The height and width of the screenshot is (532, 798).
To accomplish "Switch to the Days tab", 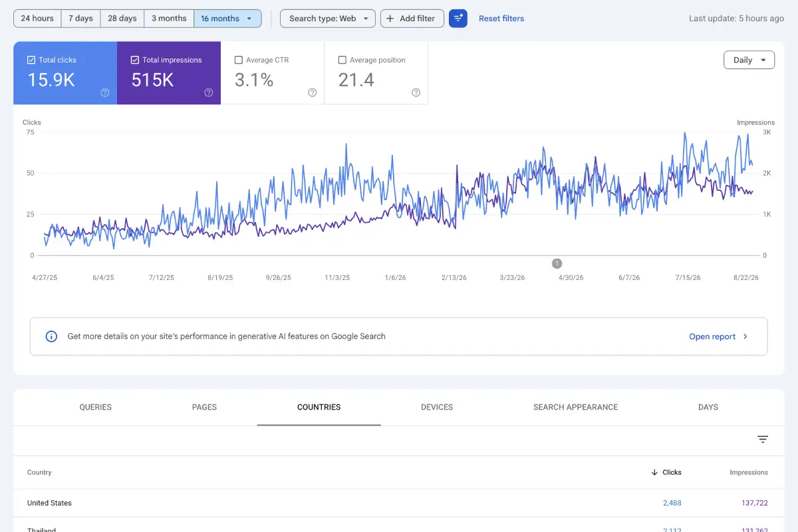I will pyautogui.click(x=708, y=407).
